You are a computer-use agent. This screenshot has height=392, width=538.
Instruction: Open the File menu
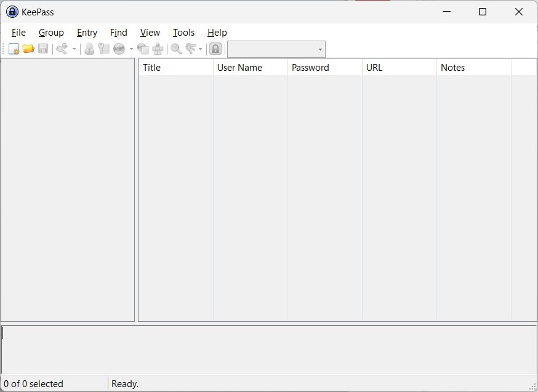[18, 33]
